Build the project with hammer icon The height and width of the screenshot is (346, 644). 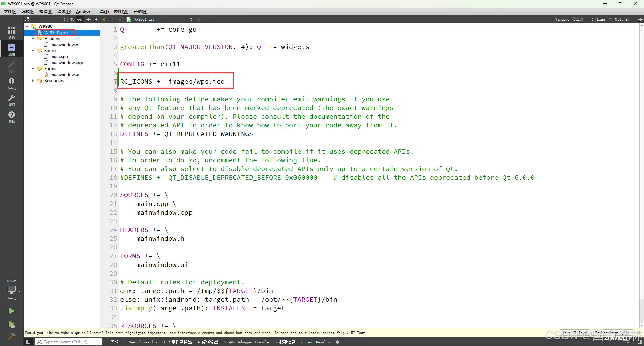[11, 336]
